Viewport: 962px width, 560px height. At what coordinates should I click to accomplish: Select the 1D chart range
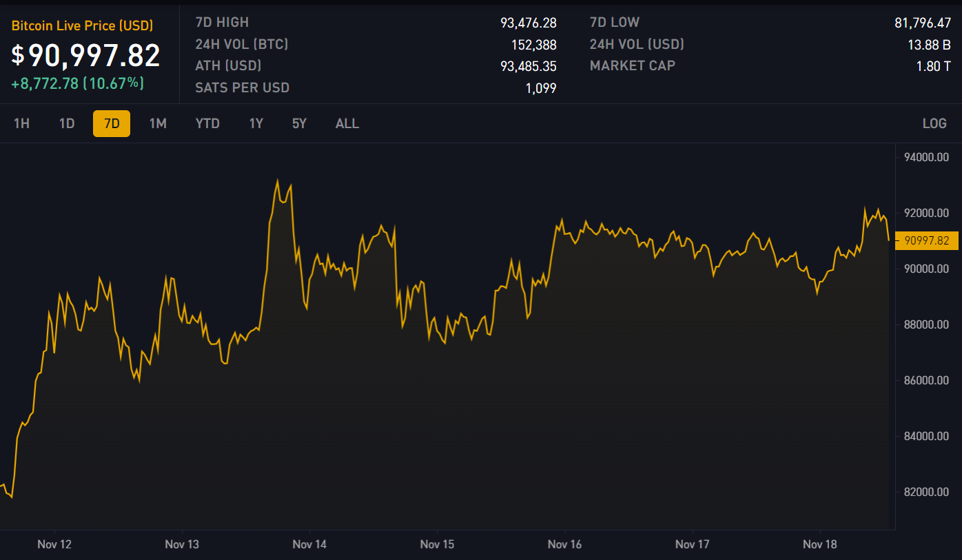(x=67, y=124)
